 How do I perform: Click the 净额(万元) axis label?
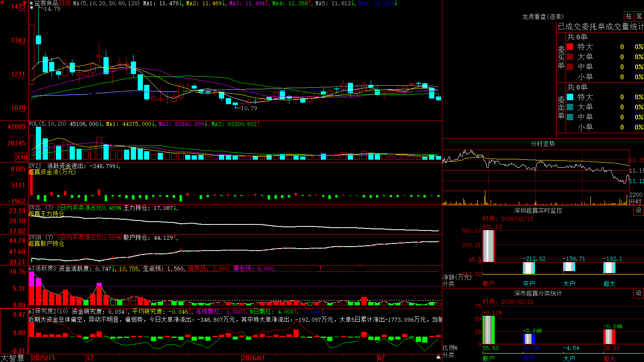(x=457, y=277)
